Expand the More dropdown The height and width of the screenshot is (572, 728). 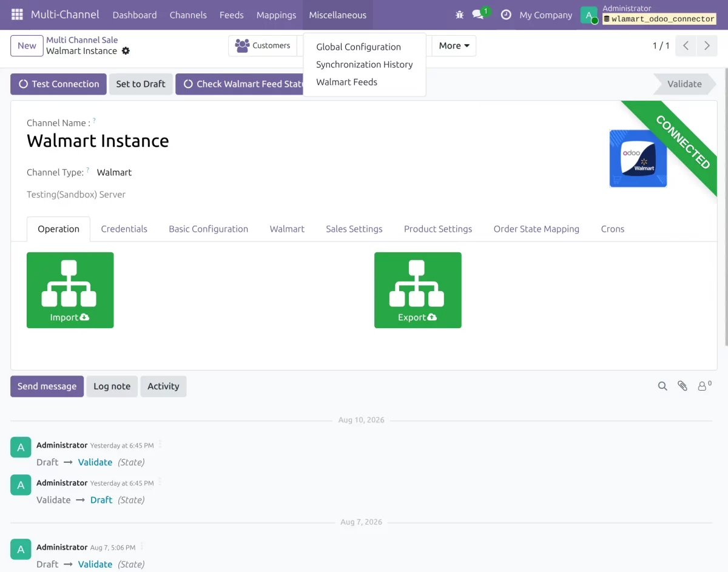tap(454, 45)
